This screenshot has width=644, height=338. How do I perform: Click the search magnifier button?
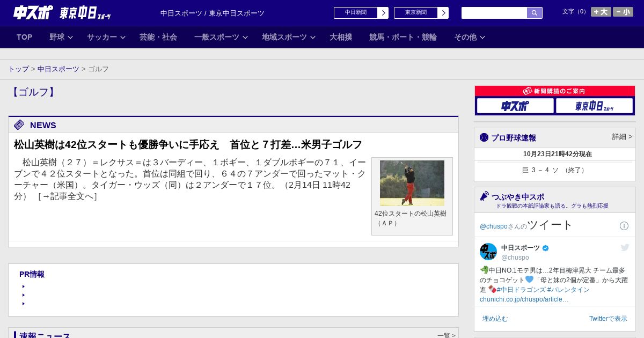[535, 13]
